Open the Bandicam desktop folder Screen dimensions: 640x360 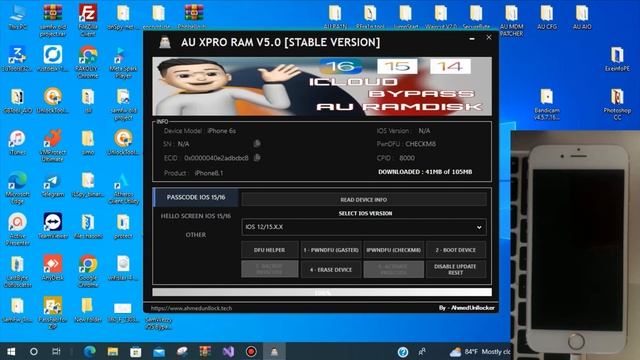click(547, 104)
